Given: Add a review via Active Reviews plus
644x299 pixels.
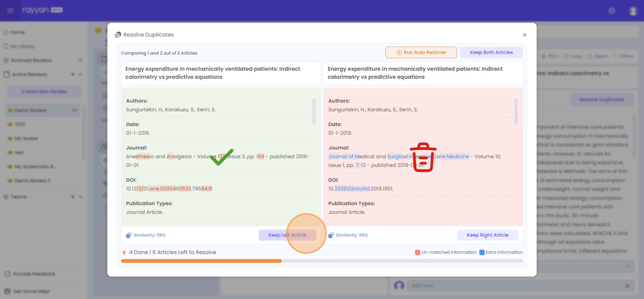Looking at the screenshot, I should (72, 74).
